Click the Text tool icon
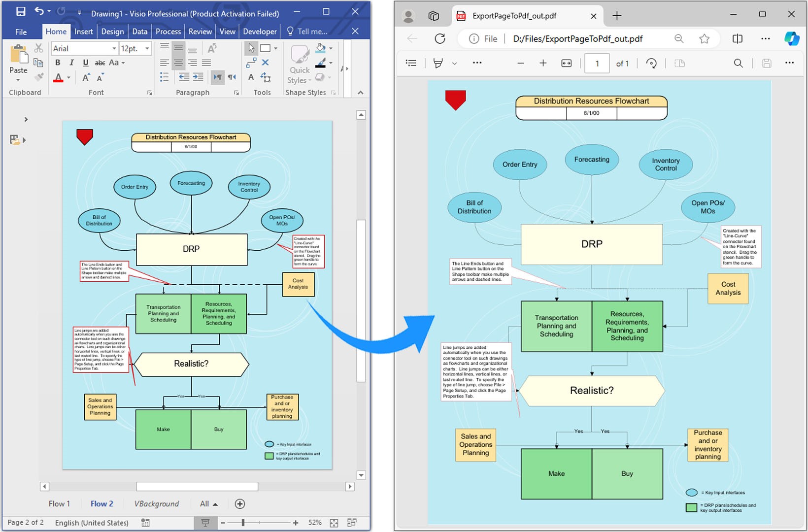 click(x=251, y=77)
